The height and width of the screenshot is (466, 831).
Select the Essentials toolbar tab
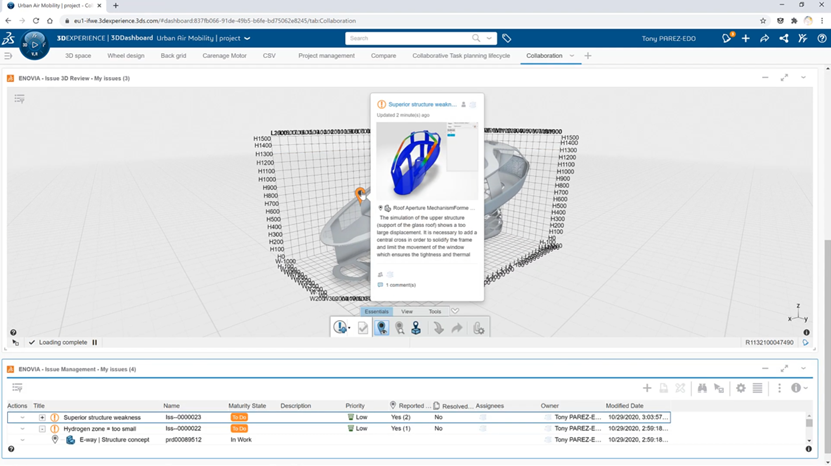[377, 312]
